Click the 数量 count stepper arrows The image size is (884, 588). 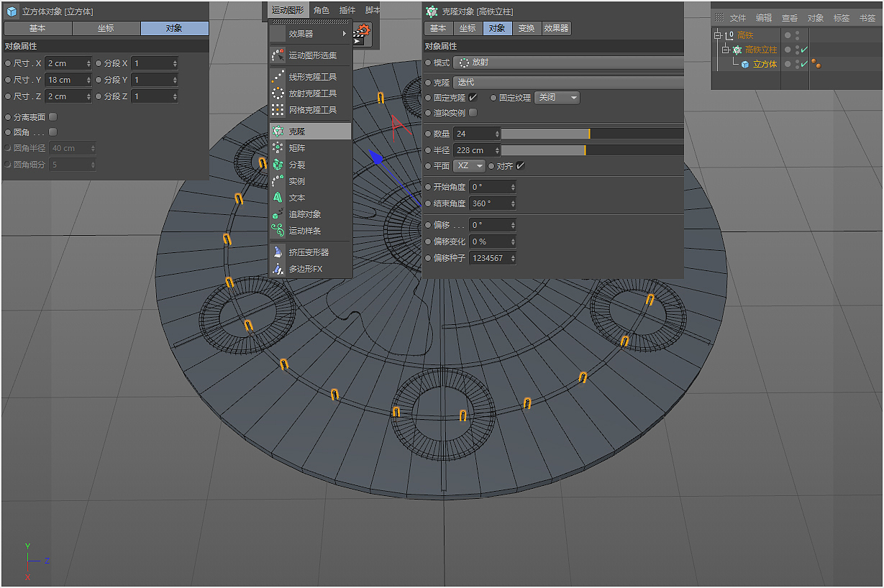(x=496, y=134)
